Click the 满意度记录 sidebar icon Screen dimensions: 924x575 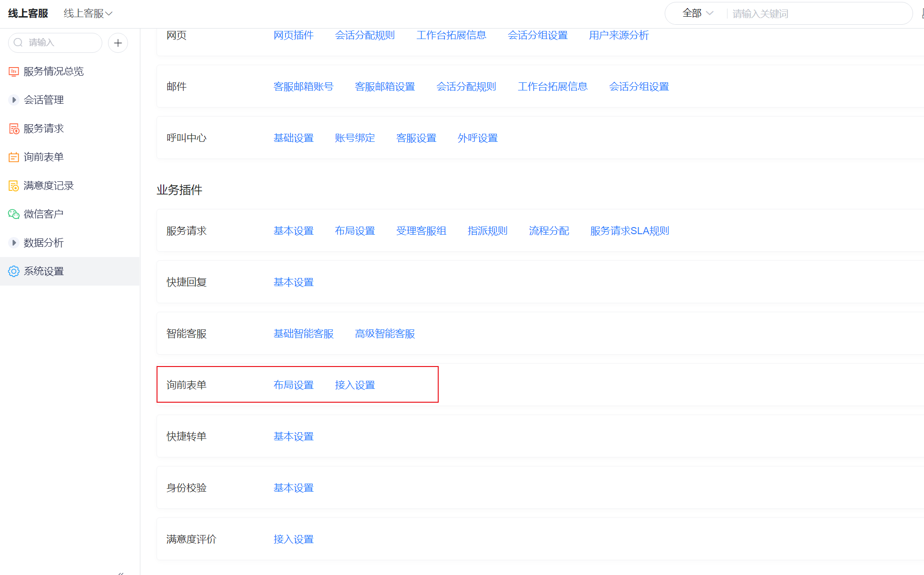[x=14, y=186]
